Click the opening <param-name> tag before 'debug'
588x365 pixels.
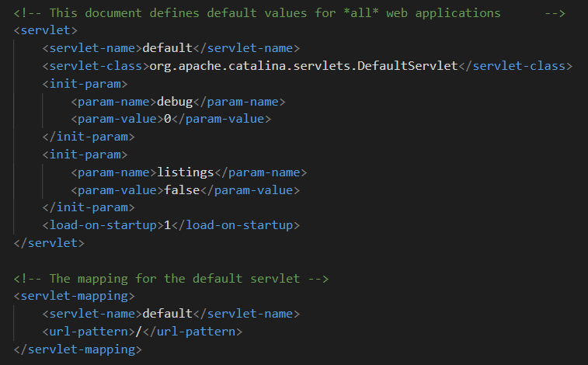[x=113, y=102]
